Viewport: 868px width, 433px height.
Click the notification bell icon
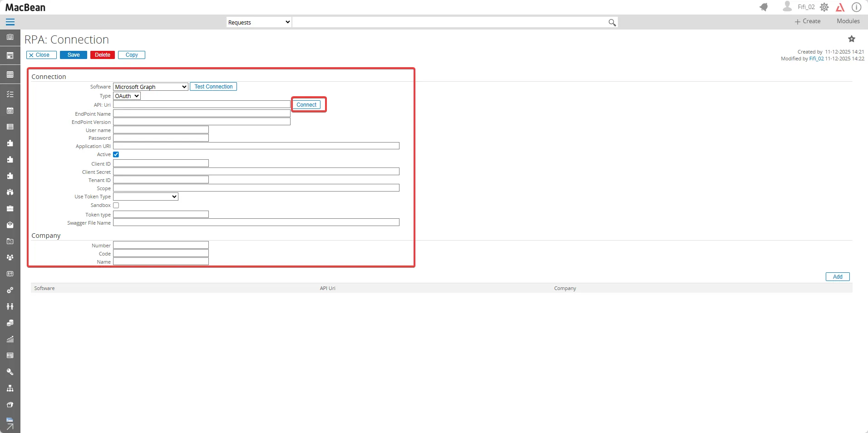(764, 7)
